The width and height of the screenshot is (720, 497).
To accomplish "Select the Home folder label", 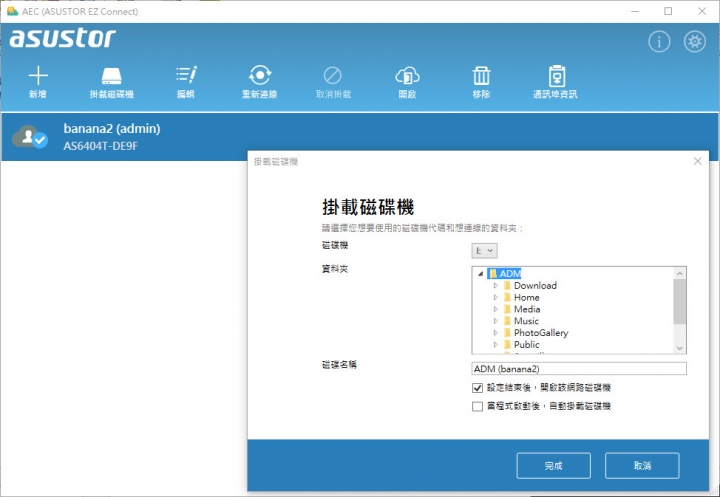I will point(526,298).
